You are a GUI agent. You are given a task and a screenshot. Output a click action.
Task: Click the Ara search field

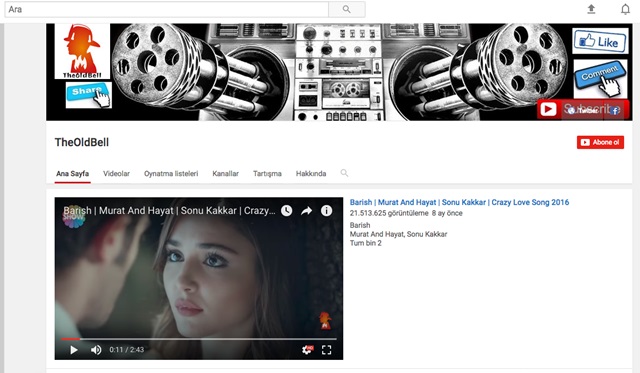(x=167, y=9)
